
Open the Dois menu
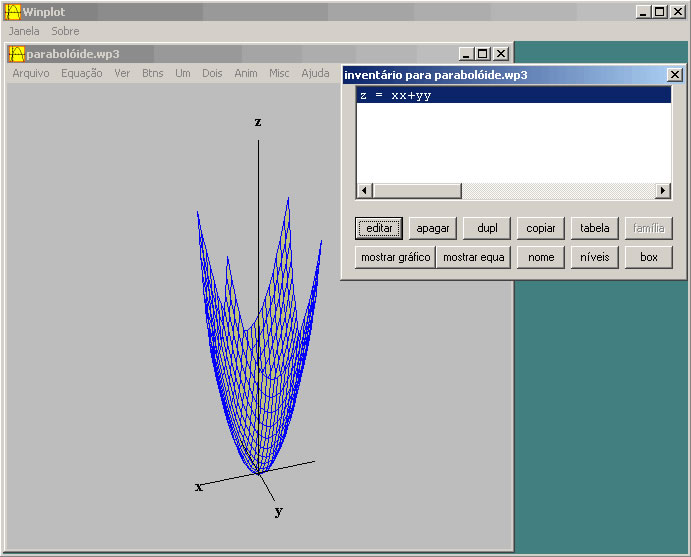(212, 73)
